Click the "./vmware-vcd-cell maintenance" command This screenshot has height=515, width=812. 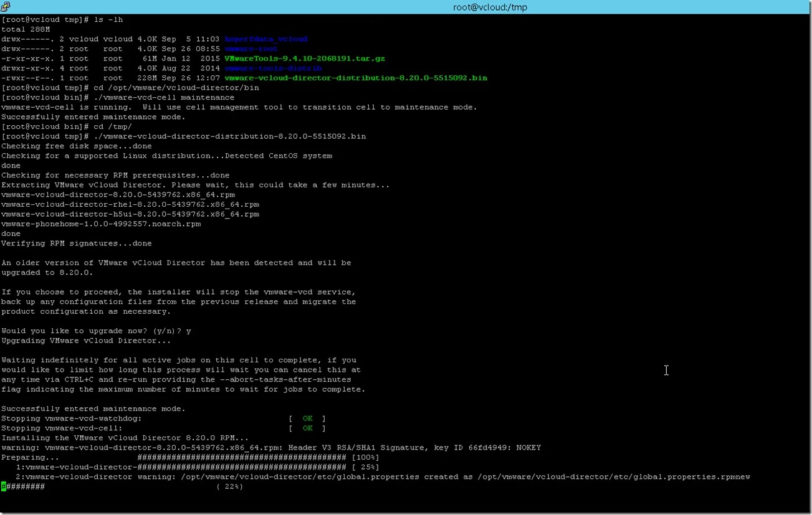[x=165, y=98]
